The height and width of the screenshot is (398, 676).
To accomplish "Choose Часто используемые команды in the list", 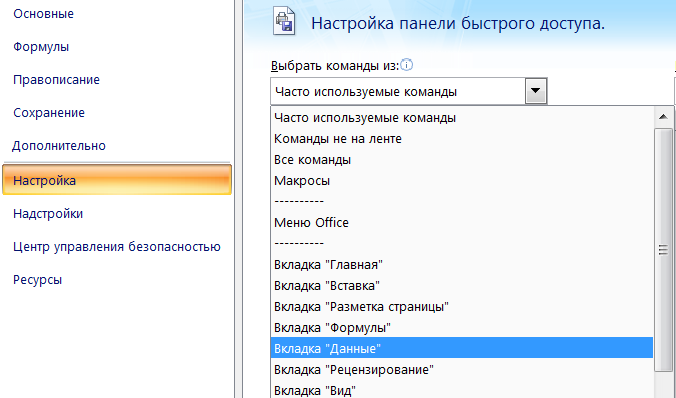I will tap(462, 118).
